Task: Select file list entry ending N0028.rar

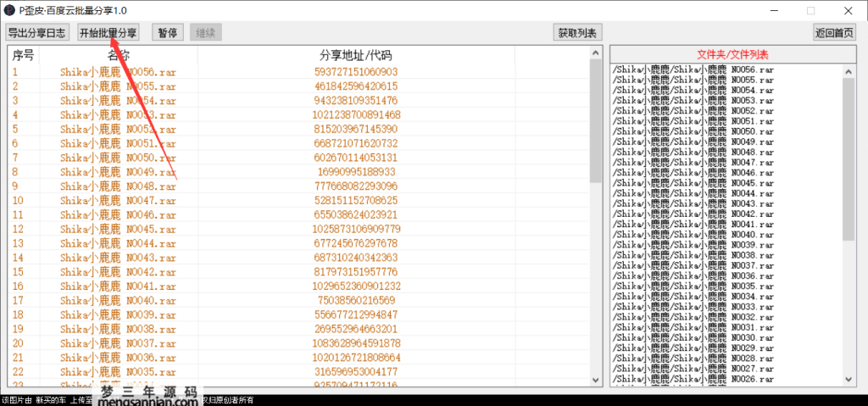Action: 693,359
